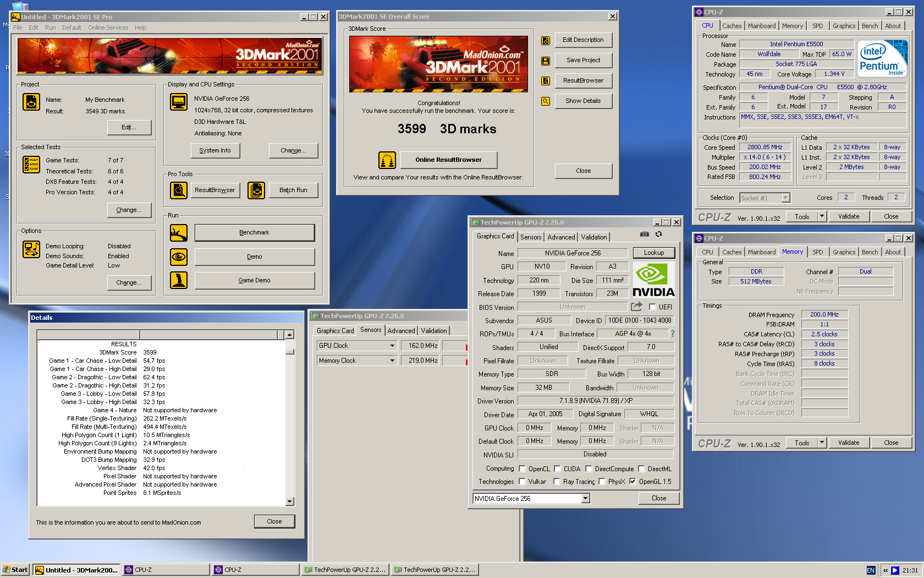Click the blue play tray icon
The width and height of the screenshot is (924, 578).
pyautogui.click(x=895, y=570)
